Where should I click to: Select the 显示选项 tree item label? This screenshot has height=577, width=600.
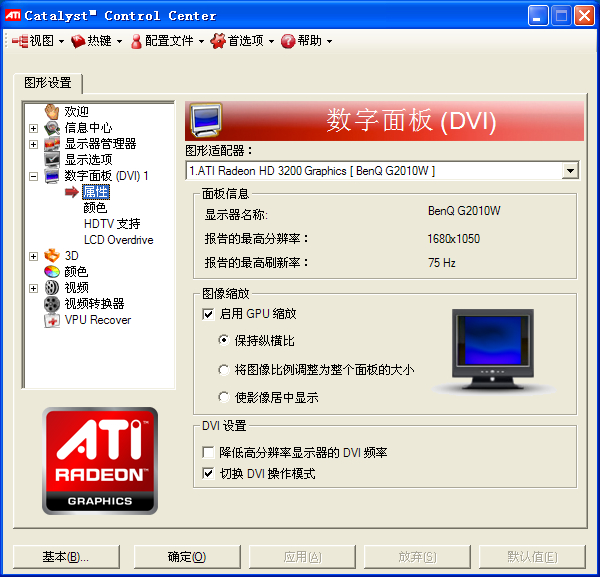click(88, 160)
